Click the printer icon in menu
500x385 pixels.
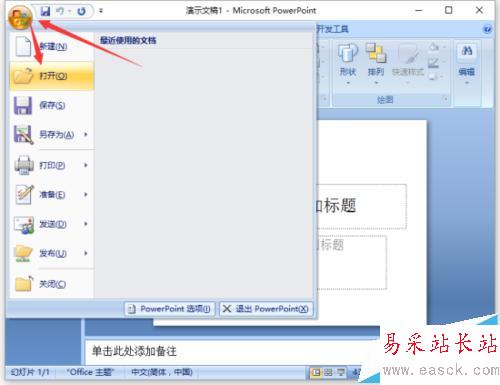click(24, 165)
